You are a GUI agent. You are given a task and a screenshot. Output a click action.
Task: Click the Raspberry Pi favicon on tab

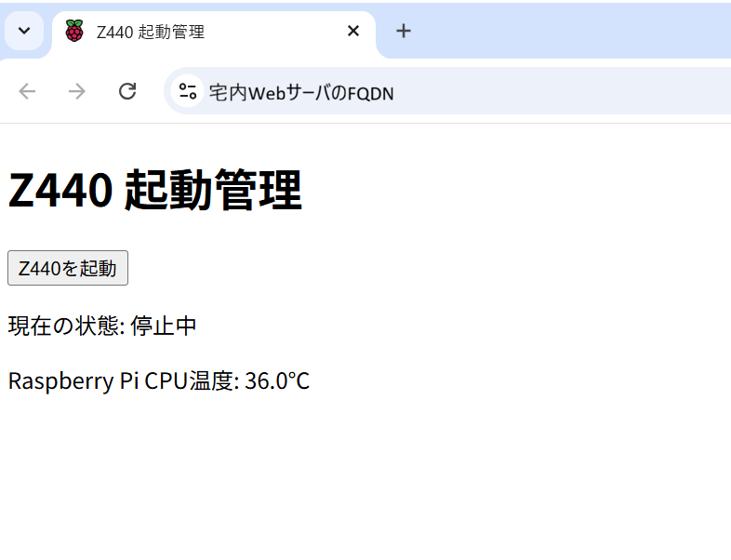[74, 31]
